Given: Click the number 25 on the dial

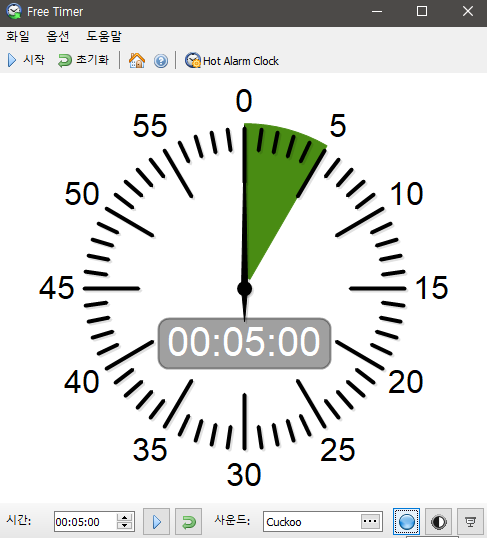Looking at the screenshot, I should 338,449.
